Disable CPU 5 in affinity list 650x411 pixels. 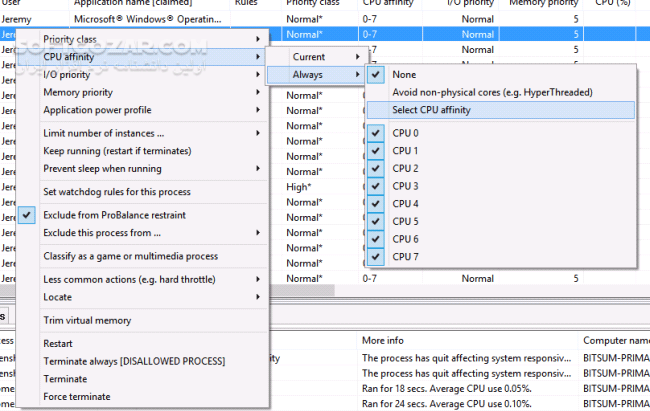coord(405,221)
